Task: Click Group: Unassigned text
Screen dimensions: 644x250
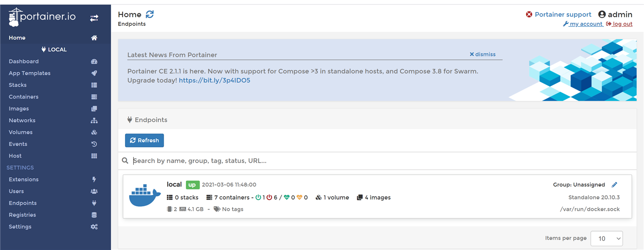Action: pos(579,185)
